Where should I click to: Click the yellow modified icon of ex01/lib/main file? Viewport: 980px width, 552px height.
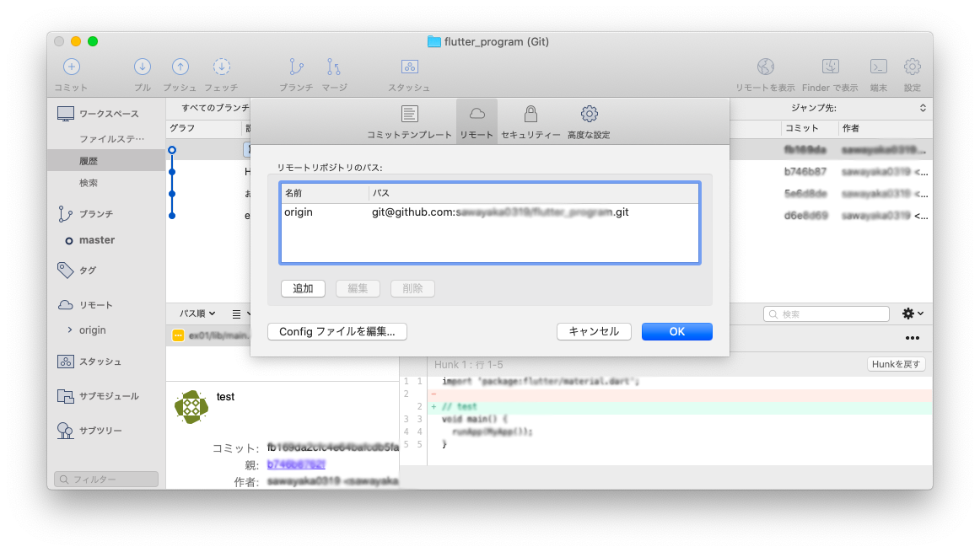coord(178,335)
